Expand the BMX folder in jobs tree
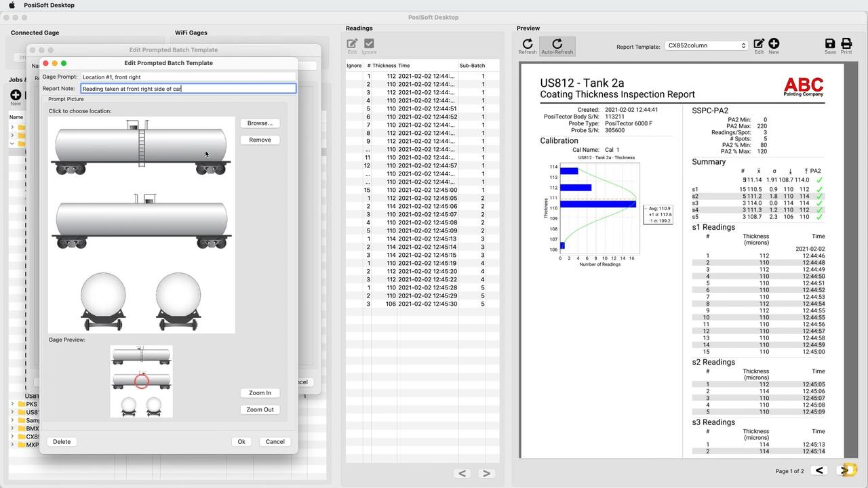This screenshot has height=488, width=868. click(12, 428)
